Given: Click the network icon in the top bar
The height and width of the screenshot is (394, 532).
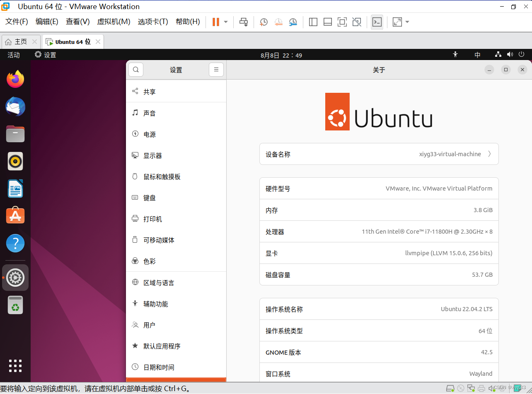Looking at the screenshot, I should [x=498, y=55].
